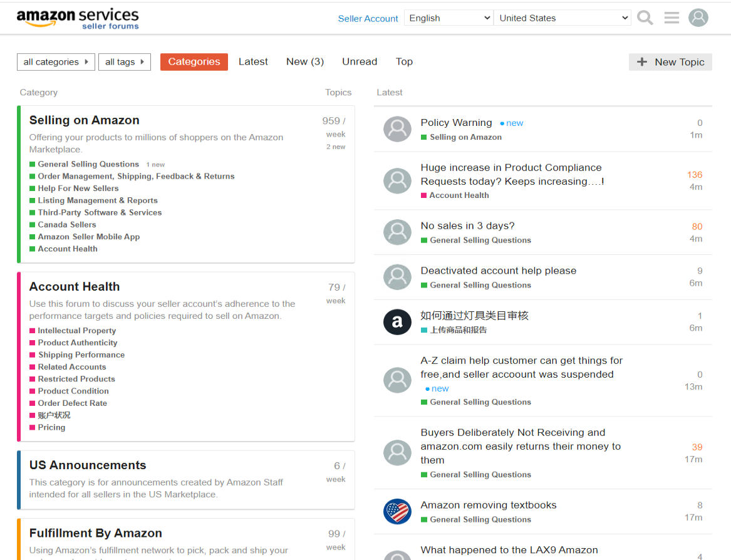Open the Deactivated account help please topic
Image resolution: width=731 pixels, height=560 pixels.
tap(498, 271)
